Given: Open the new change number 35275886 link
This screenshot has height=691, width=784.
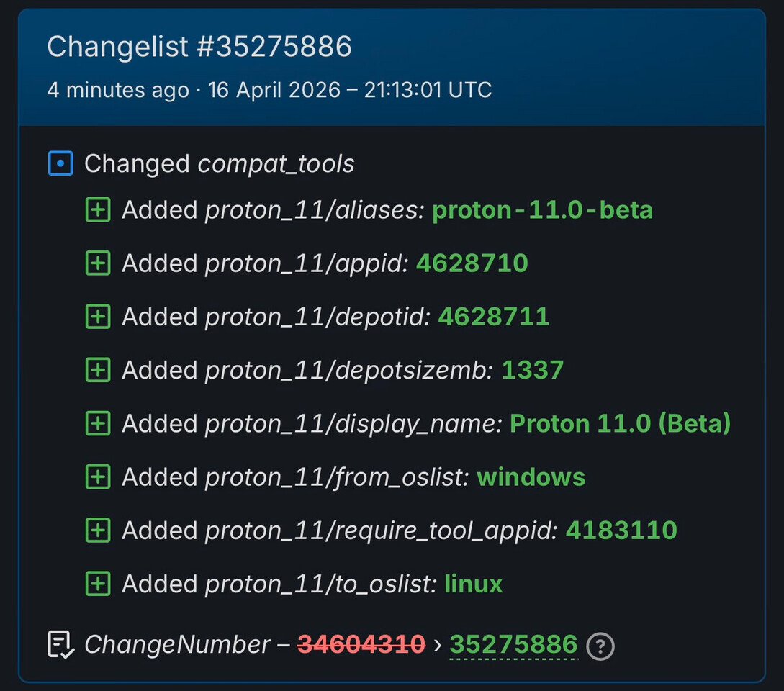Looking at the screenshot, I should click(x=513, y=644).
